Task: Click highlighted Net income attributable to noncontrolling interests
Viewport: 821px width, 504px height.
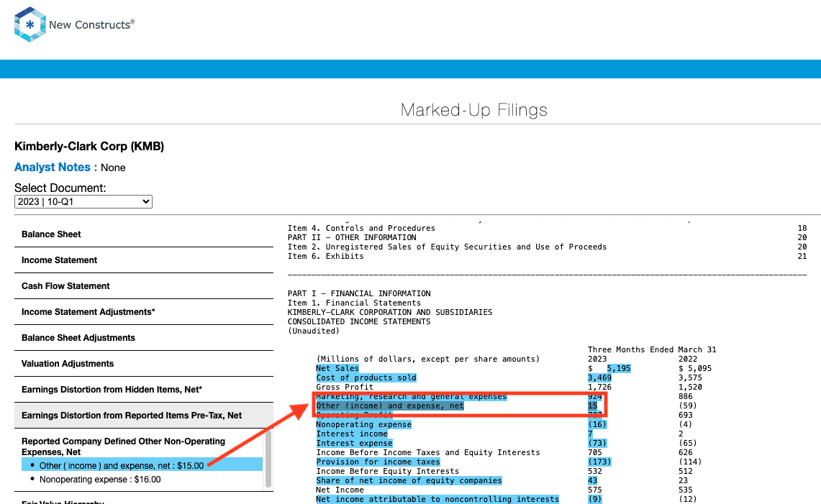Action: point(437,499)
